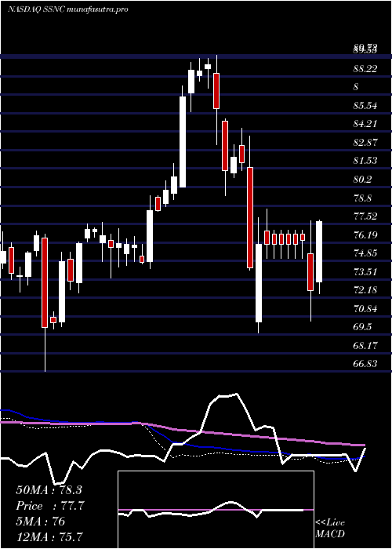Click the 77.52 price axis label

[x=365, y=216]
